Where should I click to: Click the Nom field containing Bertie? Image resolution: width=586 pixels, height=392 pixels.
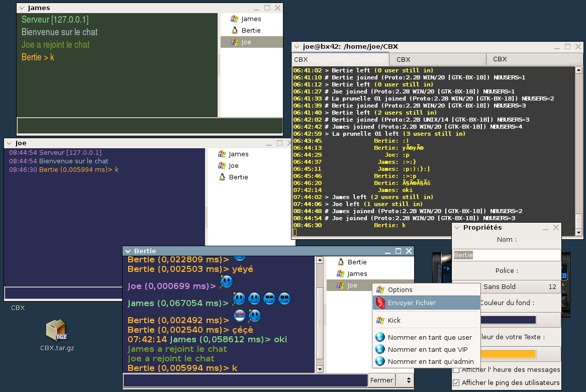tap(506, 255)
